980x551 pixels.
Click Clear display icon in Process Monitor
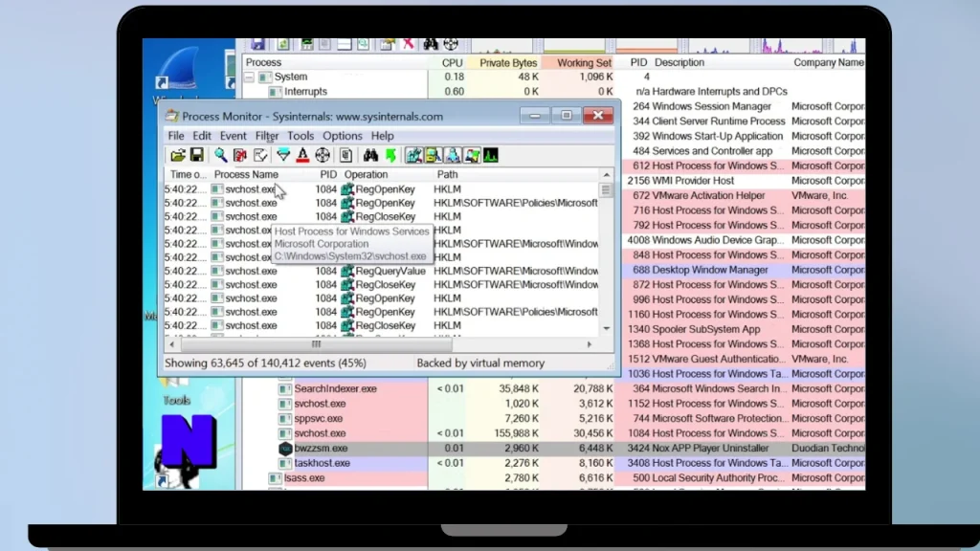260,156
